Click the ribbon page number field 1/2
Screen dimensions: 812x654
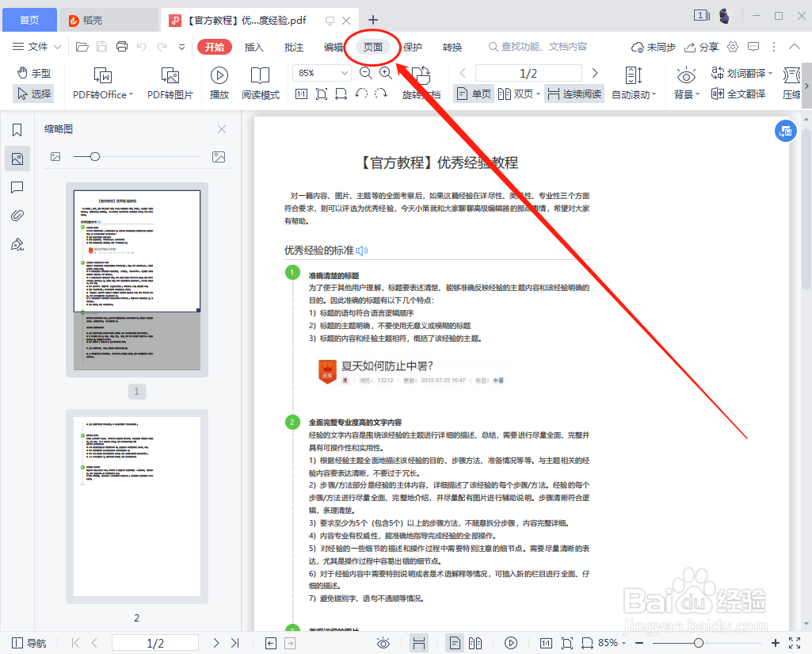tap(528, 73)
